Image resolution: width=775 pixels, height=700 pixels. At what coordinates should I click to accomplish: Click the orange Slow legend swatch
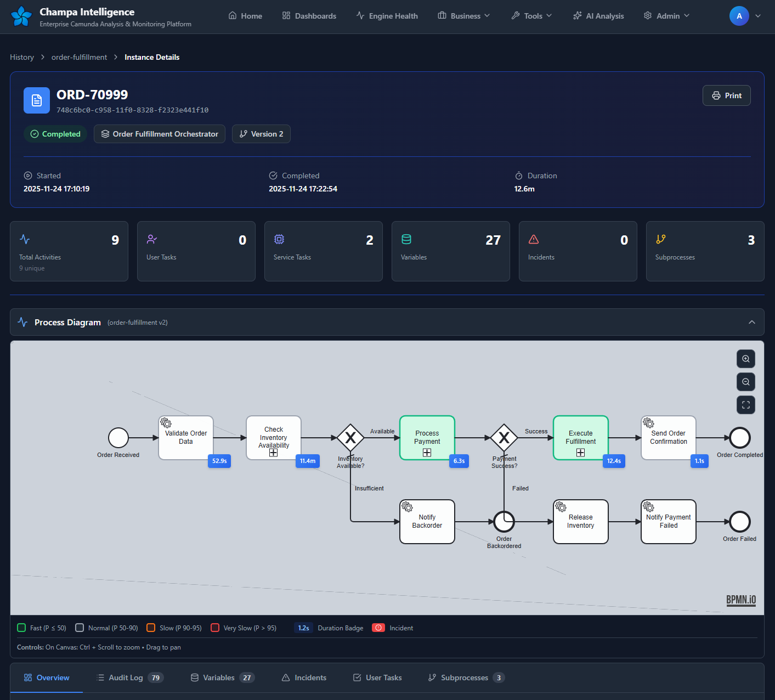pos(151,628)
